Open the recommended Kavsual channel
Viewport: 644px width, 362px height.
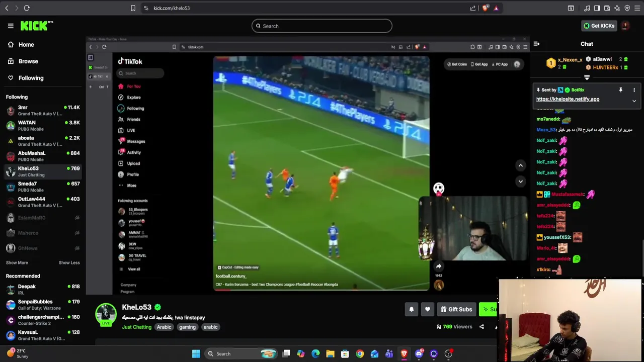[x=43, y=335]
